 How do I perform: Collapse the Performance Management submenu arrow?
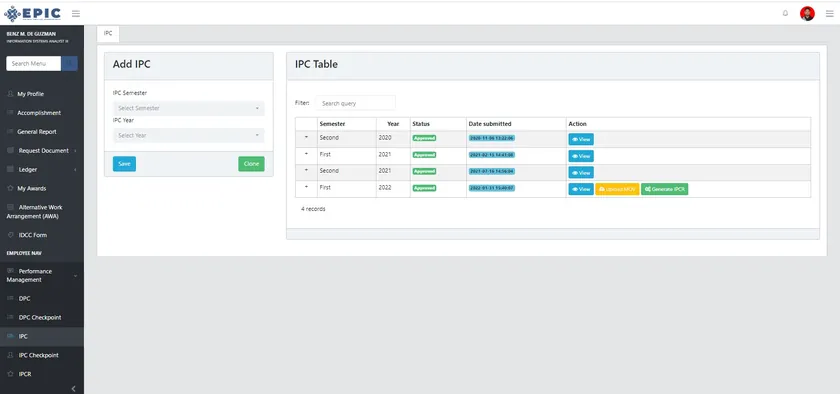[75, 276]
